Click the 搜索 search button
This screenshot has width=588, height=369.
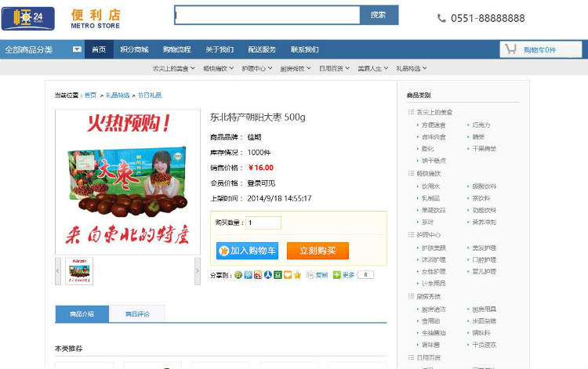click(x=379, y=15)
